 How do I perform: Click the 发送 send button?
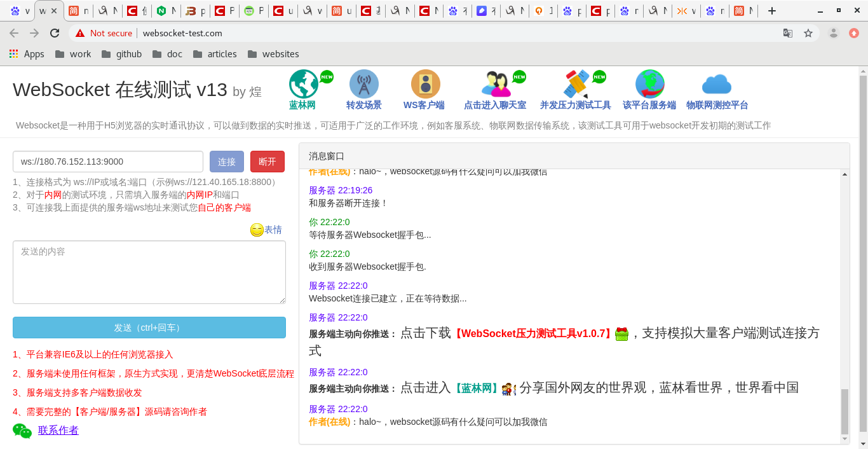[149, 328]
